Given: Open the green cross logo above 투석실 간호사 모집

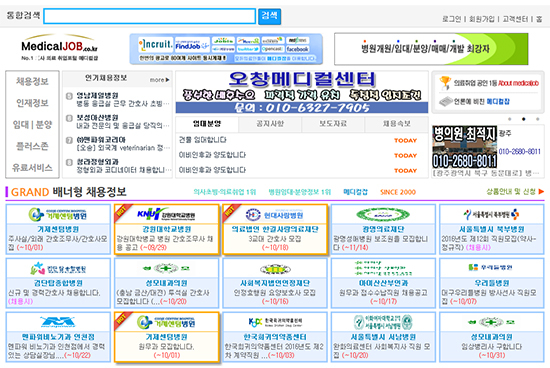Looking at the screenshot, I should (x=166, y=269).
